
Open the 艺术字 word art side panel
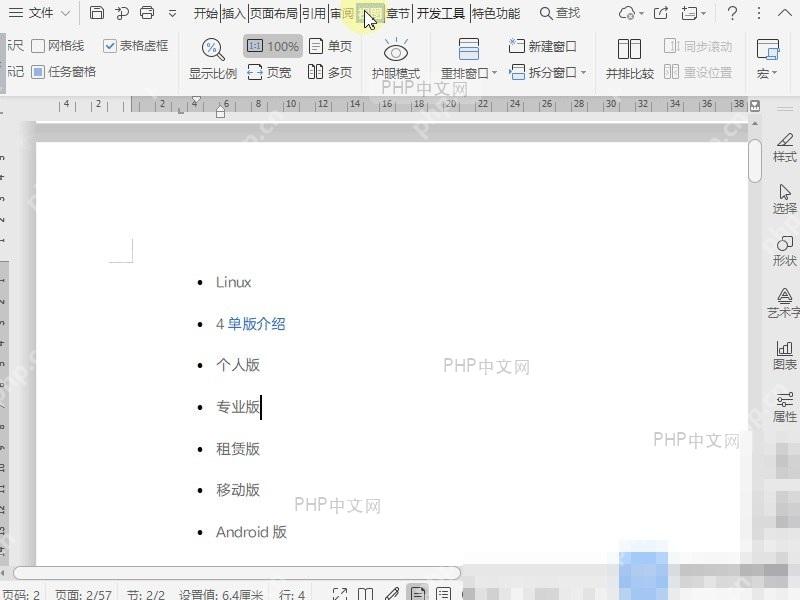click(x=784, y=304)
